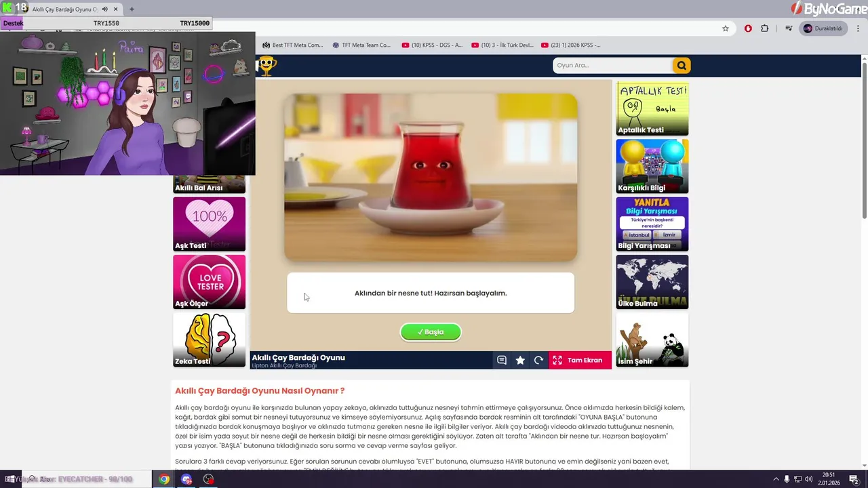Image resolution: width=868 pixels, height=488 pixels.
Task: Open the TFT Meta Team Co bookmark
Action: tap(362, 45)
